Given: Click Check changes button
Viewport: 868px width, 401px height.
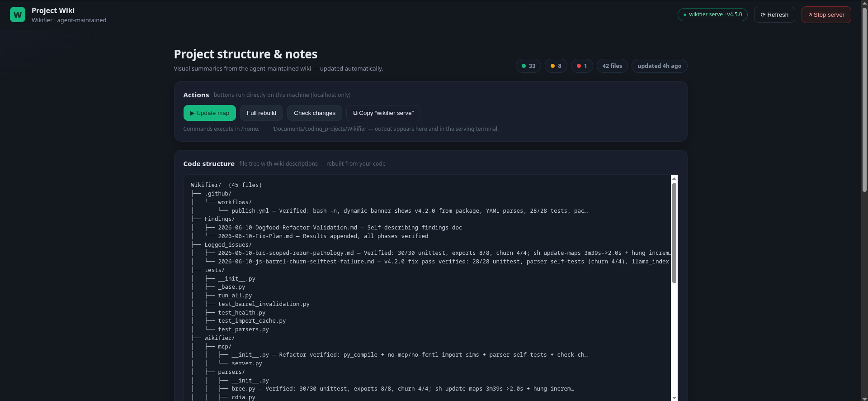Looking at the screenshot, I should coord(315,113).
